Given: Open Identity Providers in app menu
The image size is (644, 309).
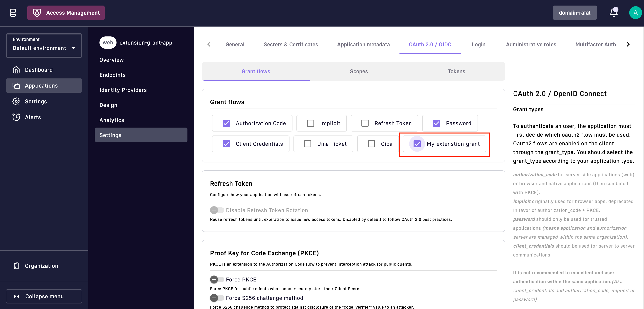Looking at the screenshot, I should tap(123, 90).
